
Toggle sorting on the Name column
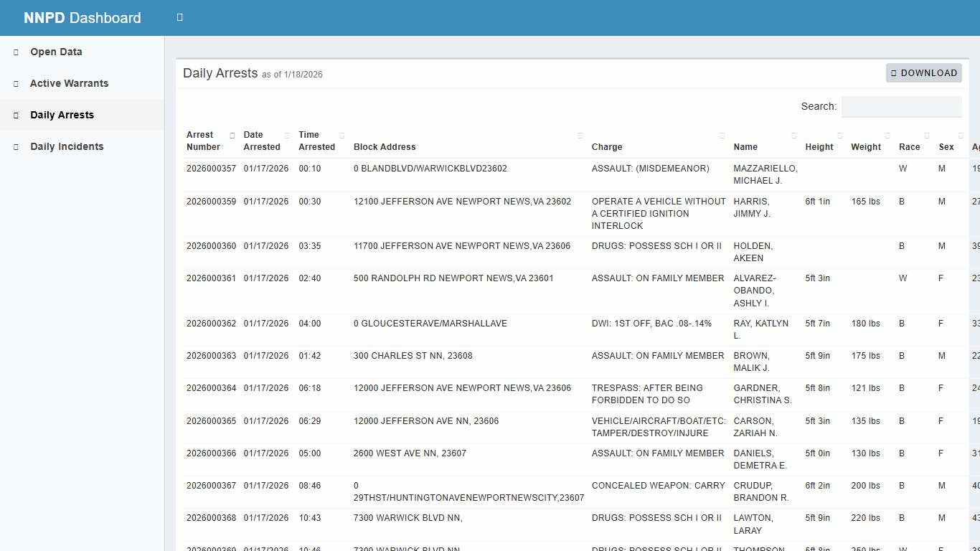coord(794,135)
